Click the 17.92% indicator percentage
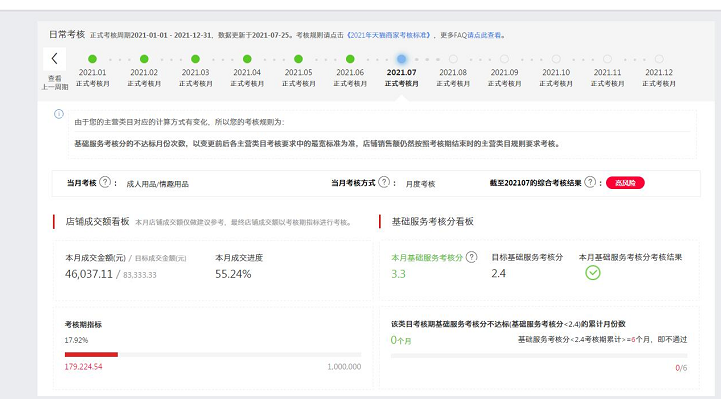This screenshot has width=721, height=399. pos(76,340)
